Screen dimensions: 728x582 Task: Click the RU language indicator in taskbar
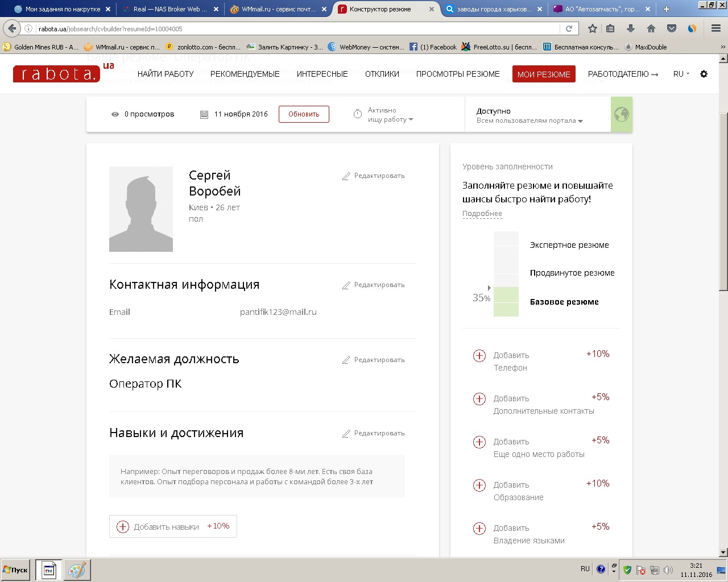click(585, 569)
